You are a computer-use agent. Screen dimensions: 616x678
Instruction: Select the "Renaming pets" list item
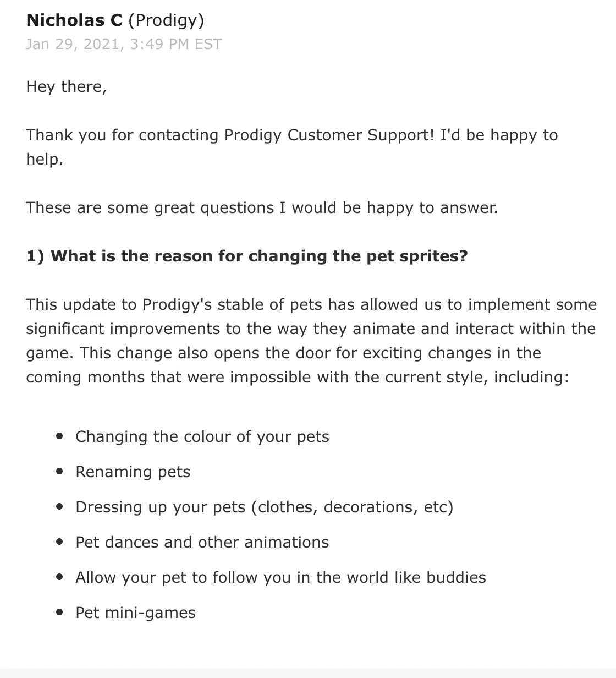coord(133,472)
